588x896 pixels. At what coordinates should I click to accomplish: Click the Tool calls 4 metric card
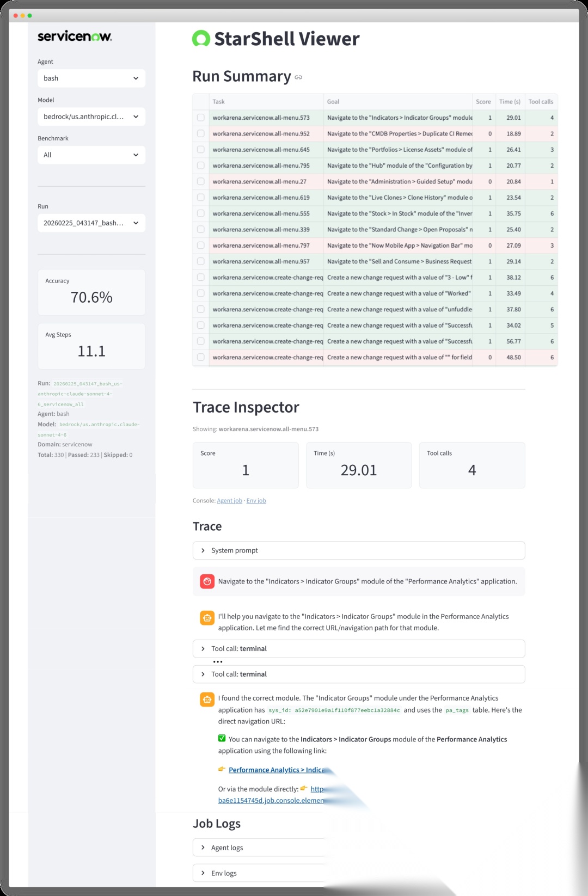click(472, 465)
